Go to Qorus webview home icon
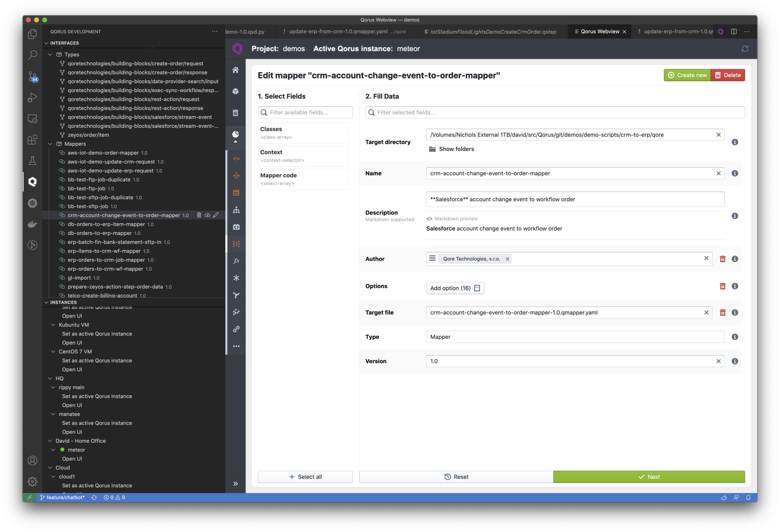This screenshot has width=780, height=532. click(236, 70)
